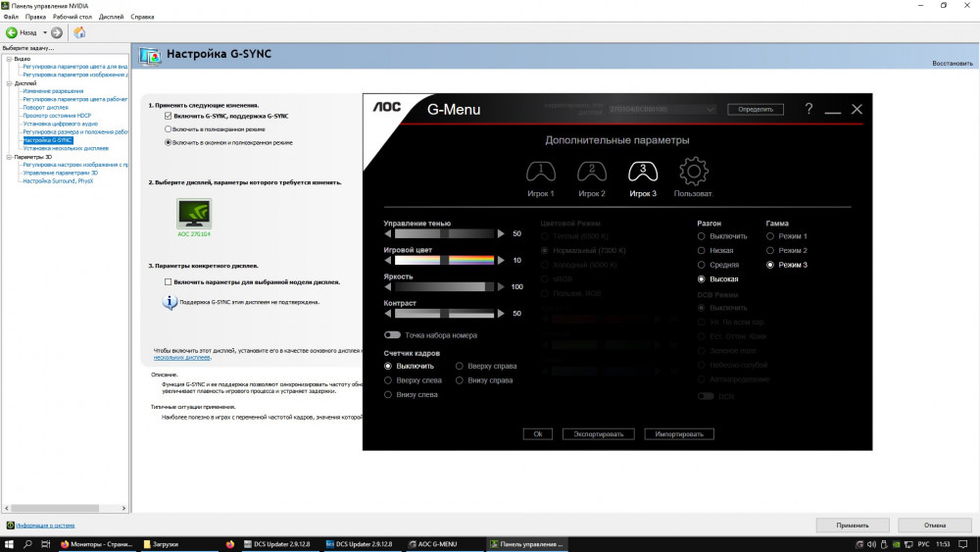Click the Яркость slider track
This screenshot has height=552, width=980.
click(444, 287)
